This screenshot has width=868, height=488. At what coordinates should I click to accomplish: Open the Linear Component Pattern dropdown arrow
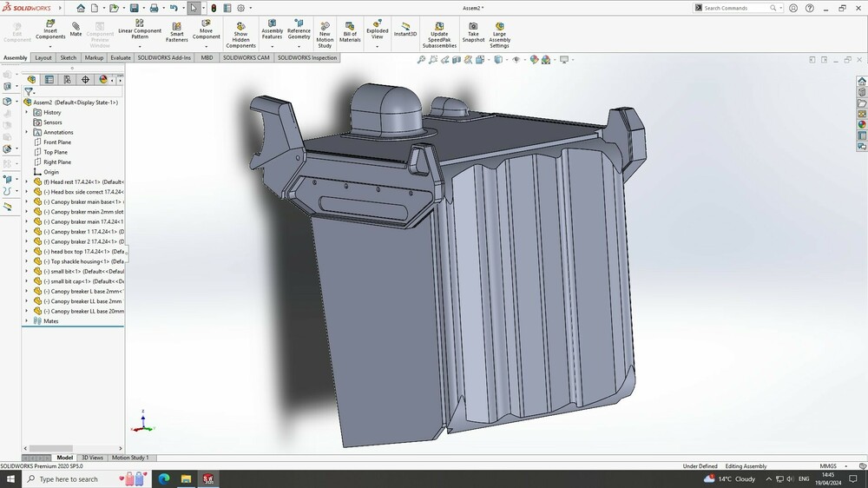(140, 47)
